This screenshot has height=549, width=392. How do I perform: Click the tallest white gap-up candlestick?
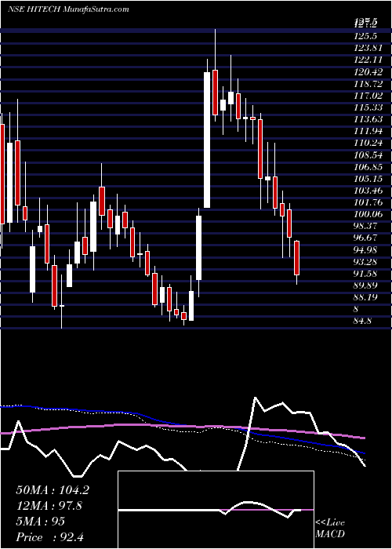tap(207, 140)
